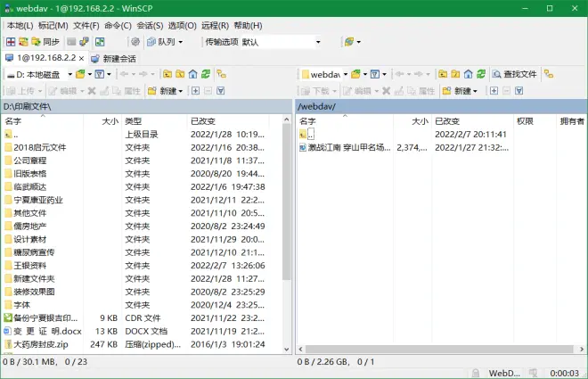Expand the globe site manager dropdown
Viewport: 588px width, 379px height.
pos(358,42)
